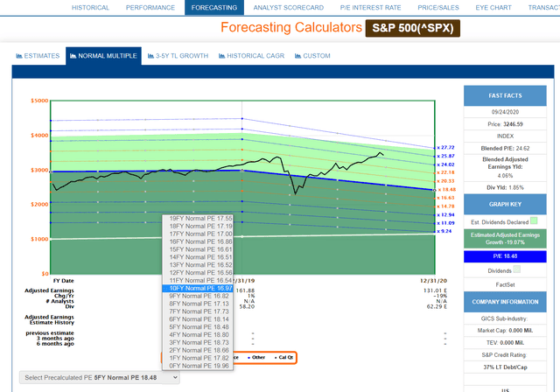Viewport: 560px width, 392px height.
Task: Click the x 27.72 multiple label
Action: tap(445, 148)
